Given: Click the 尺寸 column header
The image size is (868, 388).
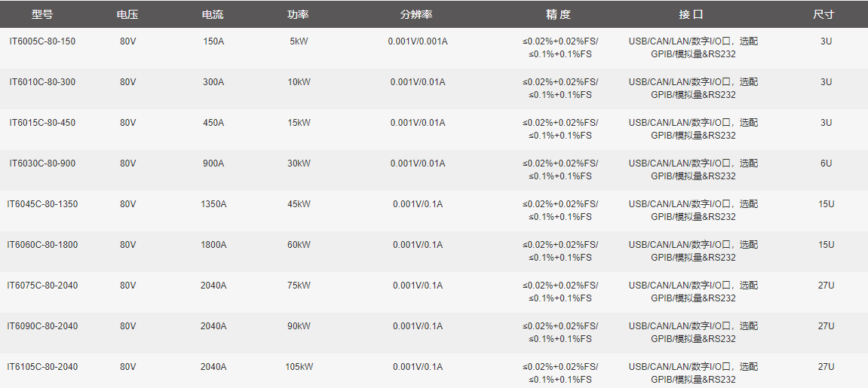Looking at the screenshot, I should pyautogui.click(x=824, y=15).
